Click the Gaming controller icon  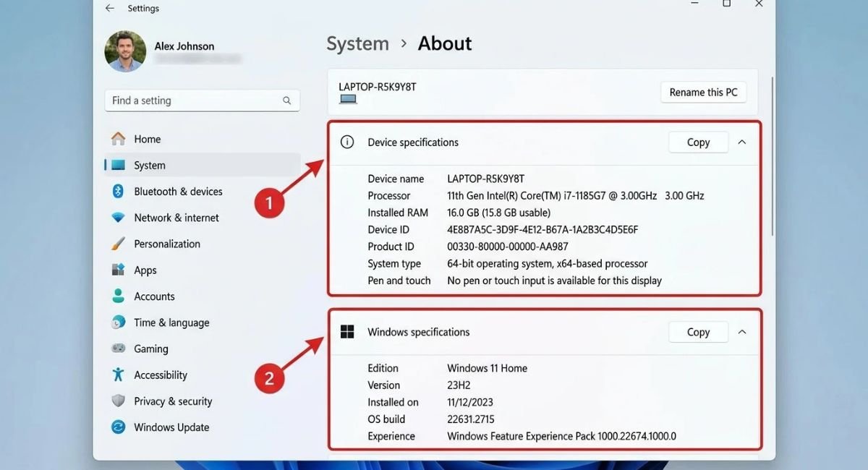tap(118, 349)
